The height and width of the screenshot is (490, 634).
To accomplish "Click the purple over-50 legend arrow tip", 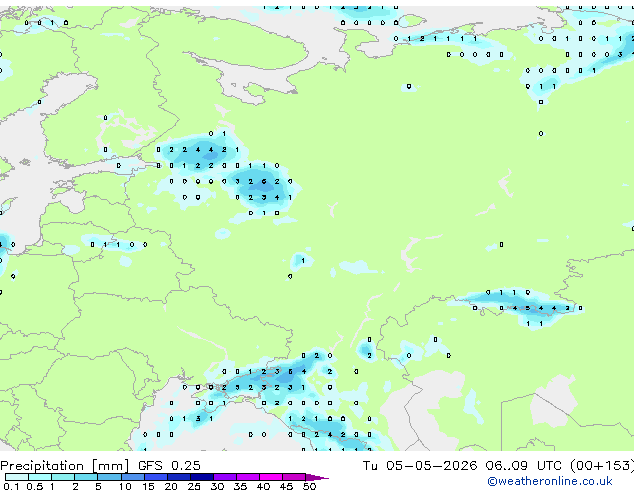I will [317, 477].
